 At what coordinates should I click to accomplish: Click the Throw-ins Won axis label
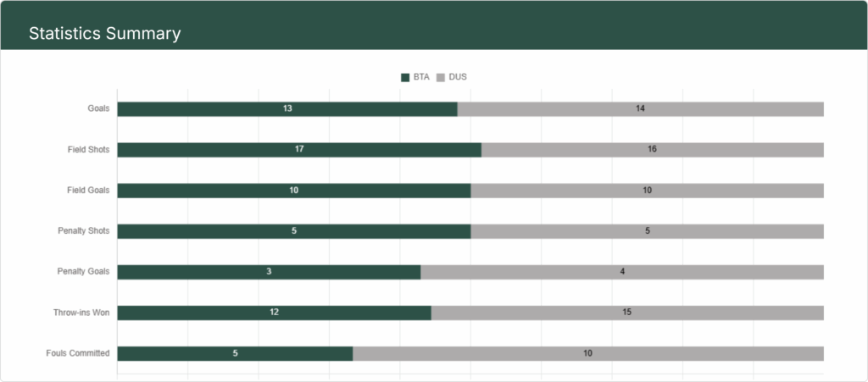click(81, 313)
